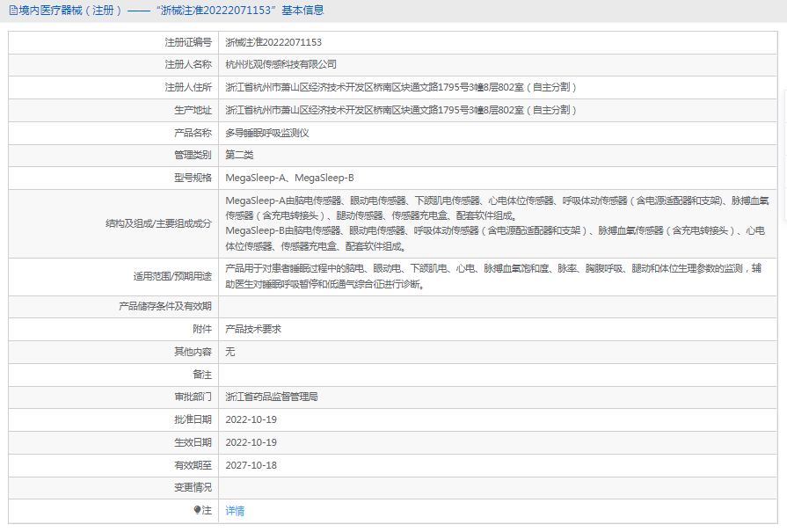Select address value in 注册人住所 row
787x532 pixels.
400,87
